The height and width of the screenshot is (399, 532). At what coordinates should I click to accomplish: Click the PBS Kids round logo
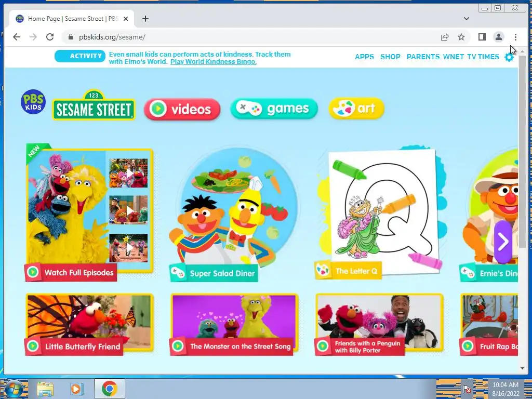(x=33, y=102)
